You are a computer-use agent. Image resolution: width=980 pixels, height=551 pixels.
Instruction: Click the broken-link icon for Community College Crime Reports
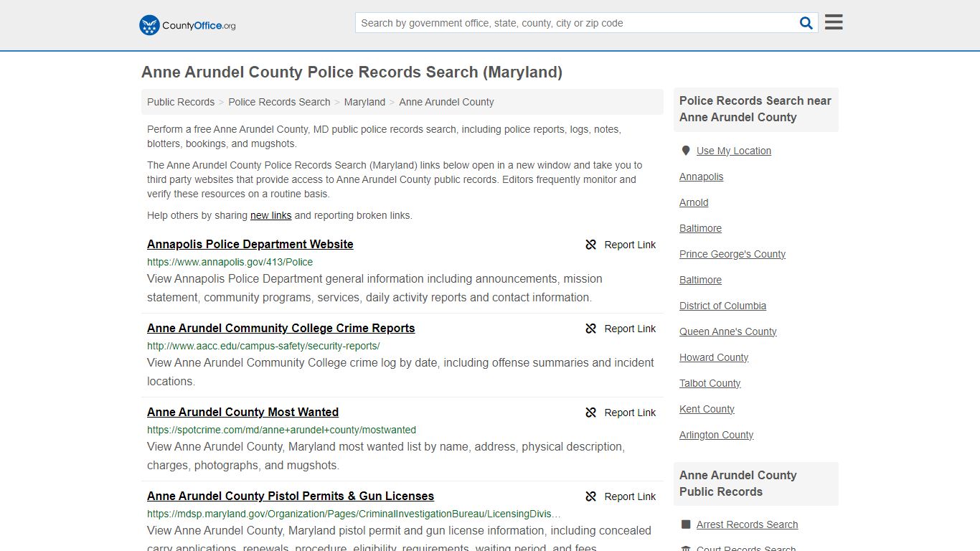590,329
